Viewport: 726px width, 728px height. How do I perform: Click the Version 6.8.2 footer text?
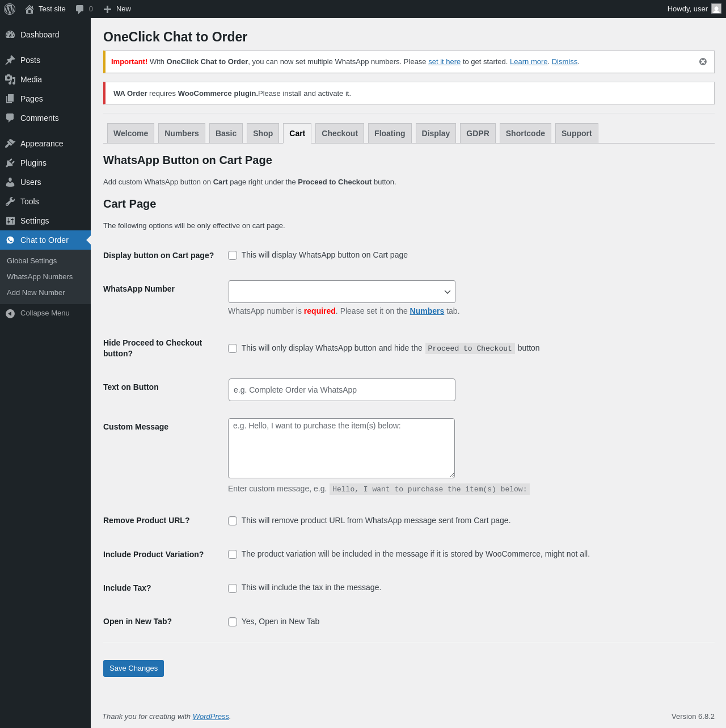[693, 717]
